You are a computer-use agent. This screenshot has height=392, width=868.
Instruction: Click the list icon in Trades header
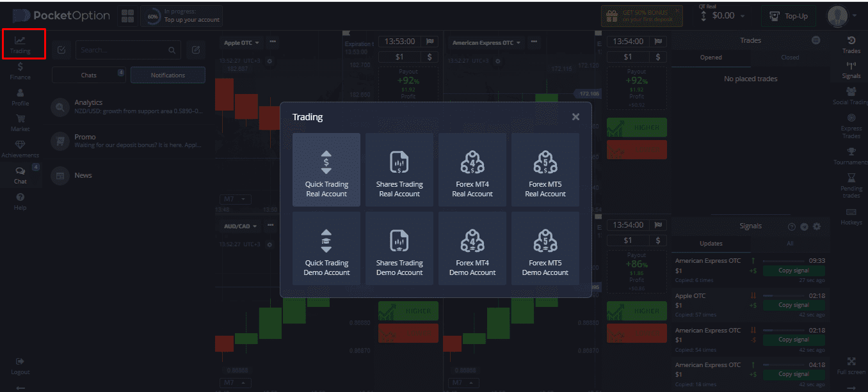[816, 40]
